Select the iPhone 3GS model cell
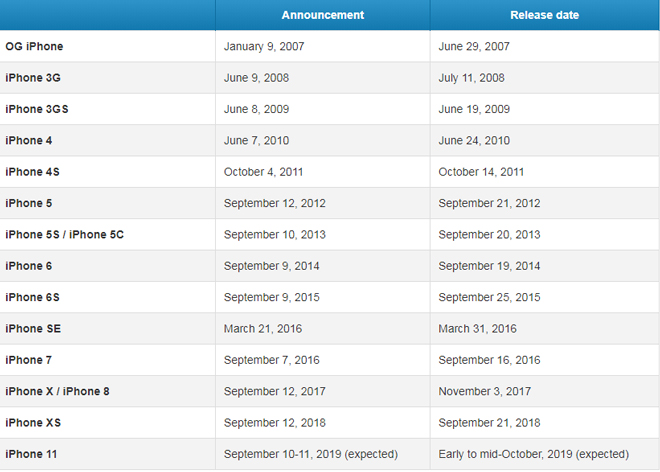The height and width of the screenshot is (472, 660). coord(37,109)
